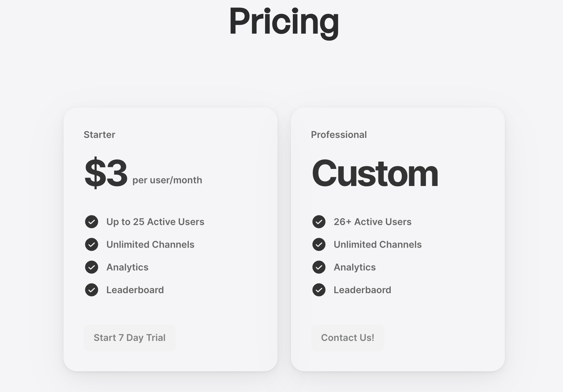Click the Contact Us! button
Screen dimensions: 563x392
[x=347, y=338]
